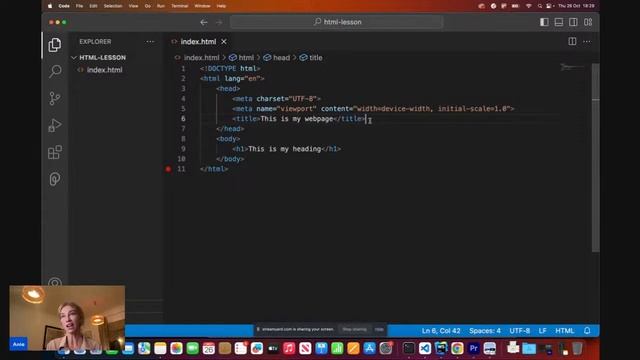Click the head breadcrumb item
Screen dimensions: 640x360
tap(277, 58)
